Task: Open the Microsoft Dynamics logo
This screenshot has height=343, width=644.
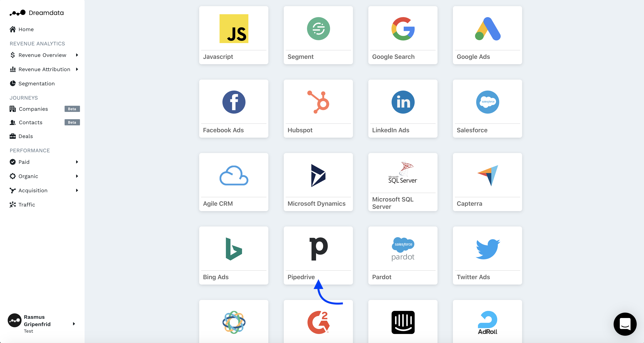Action: 318,176
